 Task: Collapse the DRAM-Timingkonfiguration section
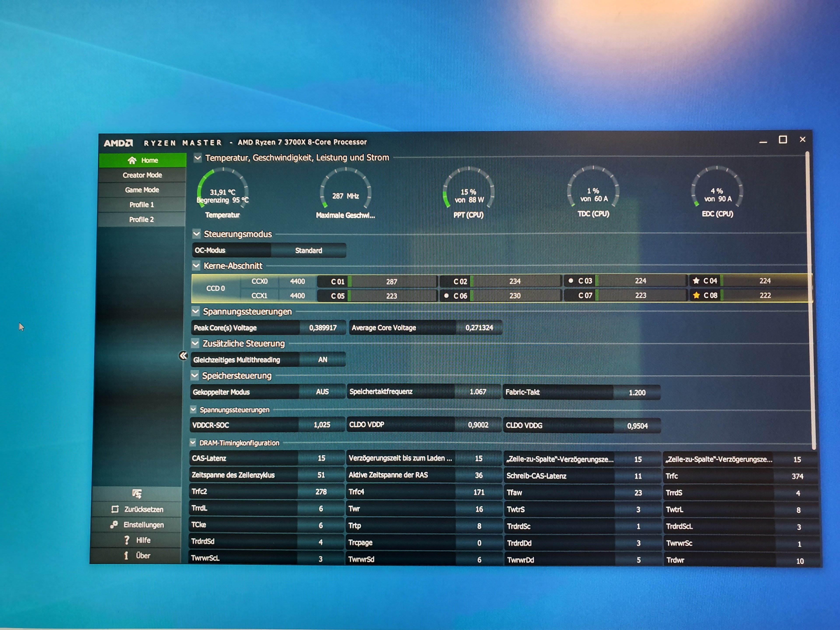(193, 442)
